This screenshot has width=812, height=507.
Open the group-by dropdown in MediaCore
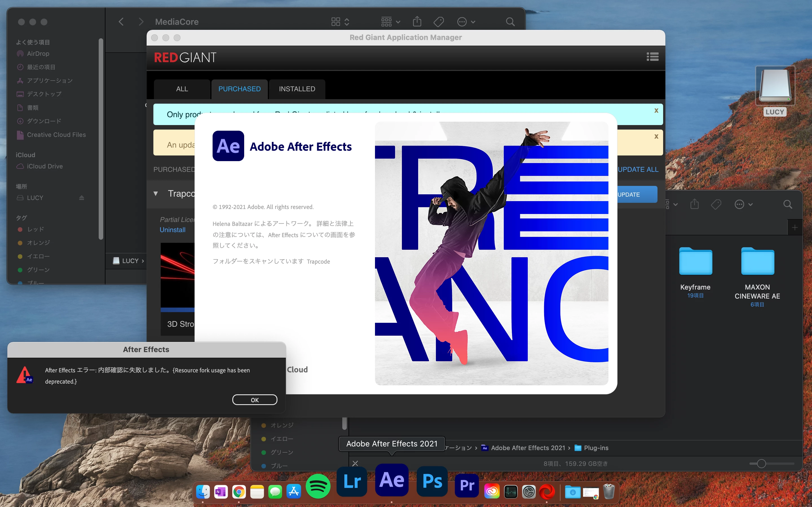click(390, 22)
